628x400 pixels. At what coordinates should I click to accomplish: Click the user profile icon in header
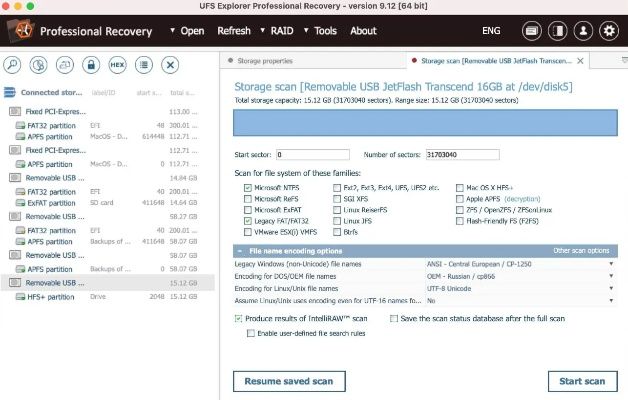pyautogui.click(x=582, y=31)
